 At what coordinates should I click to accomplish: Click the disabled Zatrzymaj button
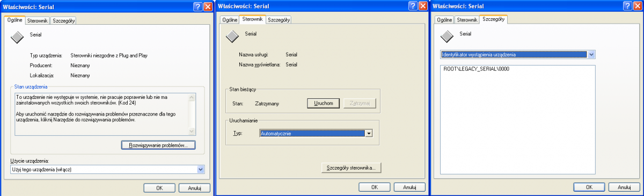(x=360, y=103)
